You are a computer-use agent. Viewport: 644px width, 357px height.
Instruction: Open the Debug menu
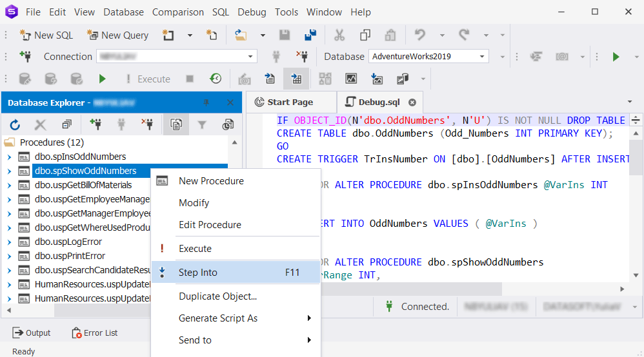pyautogui.click(x=252, y=12)
